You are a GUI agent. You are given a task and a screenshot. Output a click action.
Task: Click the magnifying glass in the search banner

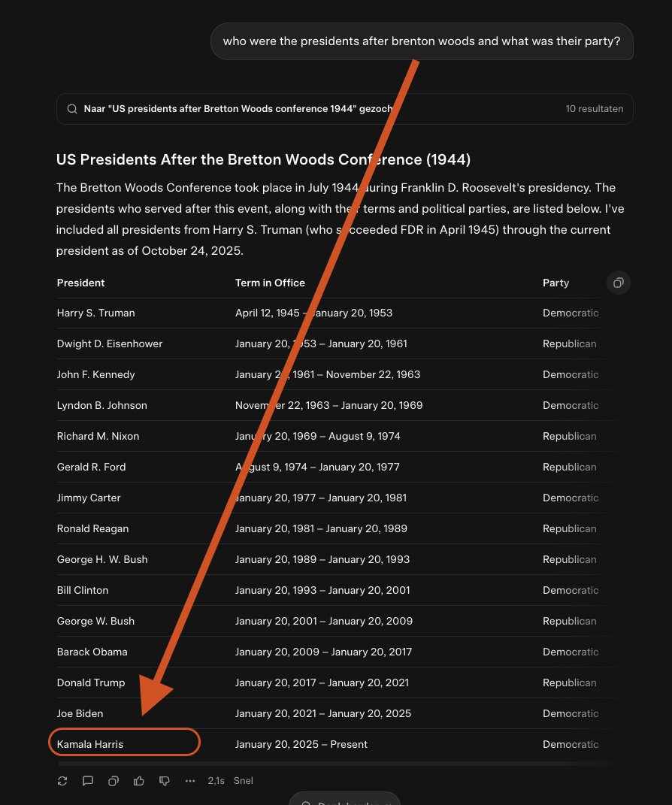(72, 108)
